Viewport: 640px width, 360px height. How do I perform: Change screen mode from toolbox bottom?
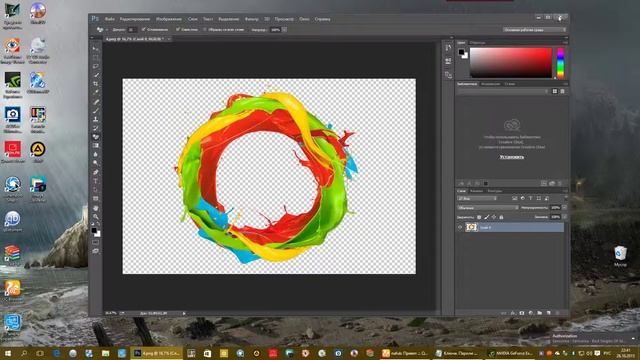click(x=96, y=251)
